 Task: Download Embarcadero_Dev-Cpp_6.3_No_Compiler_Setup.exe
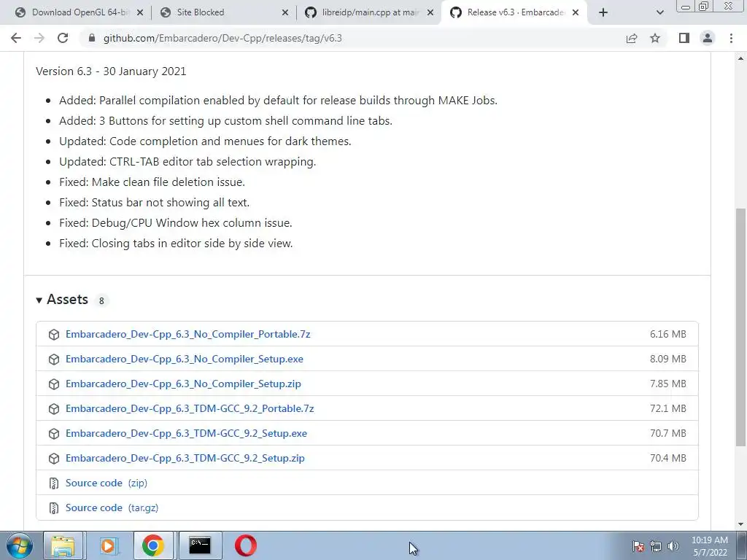[x=185, y=359]
